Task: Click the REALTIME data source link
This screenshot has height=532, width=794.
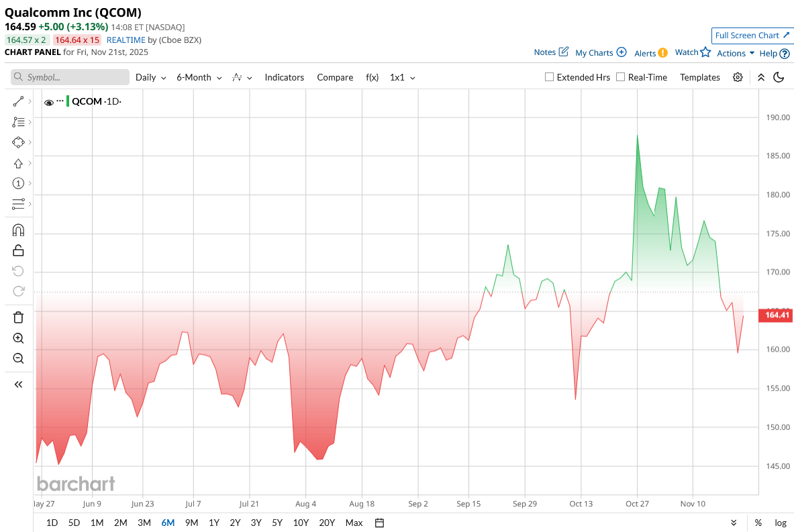Action: coord(126,40)
